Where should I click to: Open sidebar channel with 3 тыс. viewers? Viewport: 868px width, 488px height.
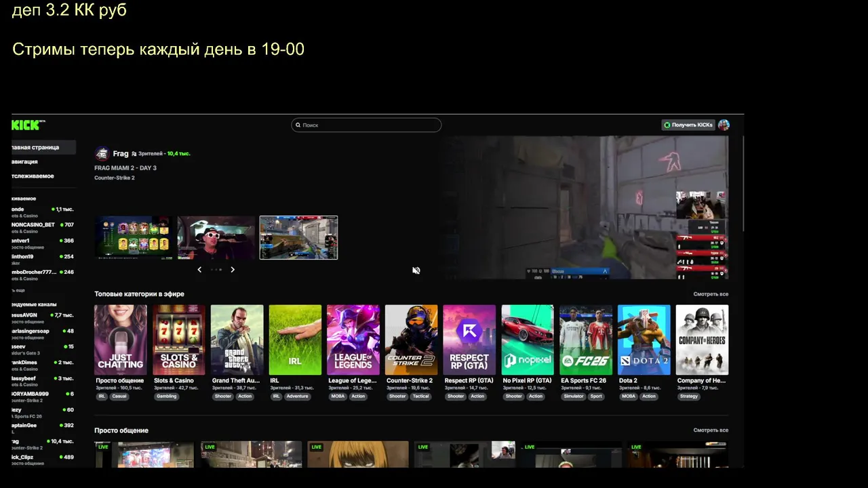point(43,380)
